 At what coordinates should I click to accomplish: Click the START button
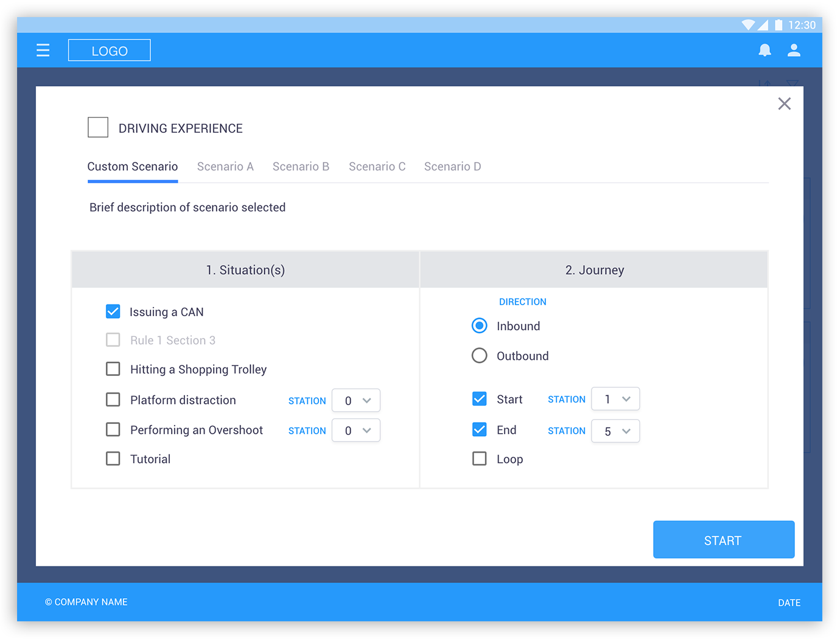[724, 540]
